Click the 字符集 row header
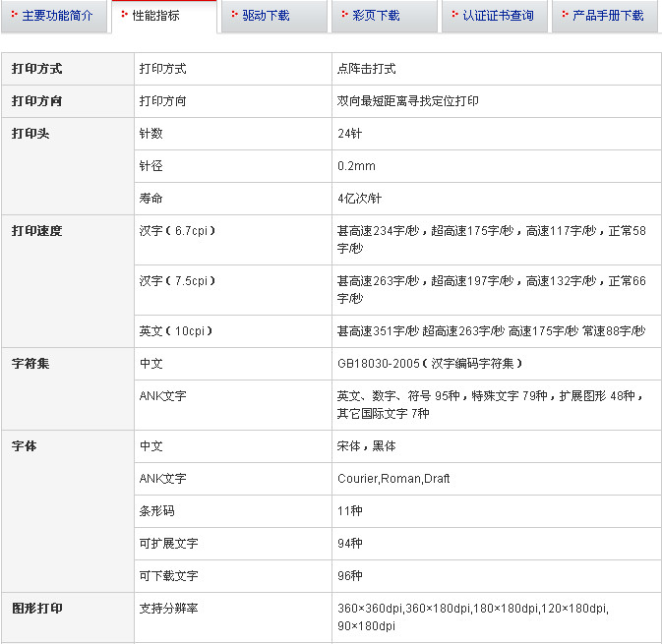Screen dimensions: 662x644 tap(30, 364)
